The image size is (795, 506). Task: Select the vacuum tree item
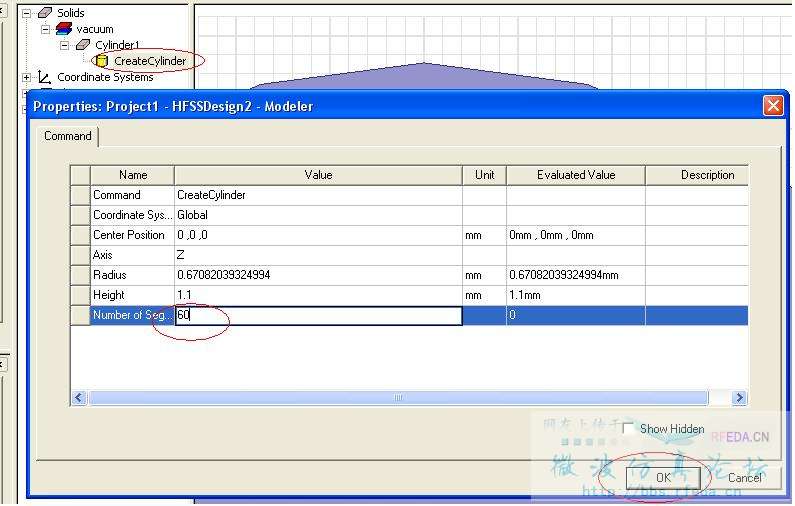click(95, 29)
